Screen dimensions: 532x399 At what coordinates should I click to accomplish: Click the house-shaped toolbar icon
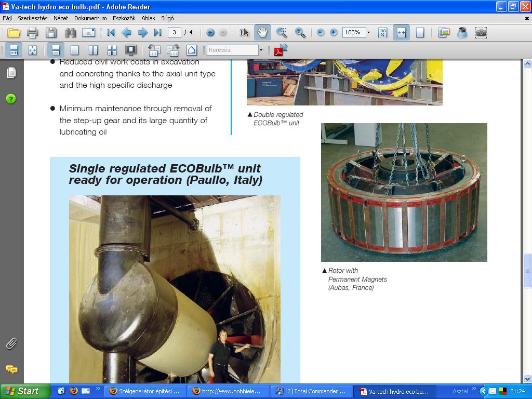tap(192, 50)
